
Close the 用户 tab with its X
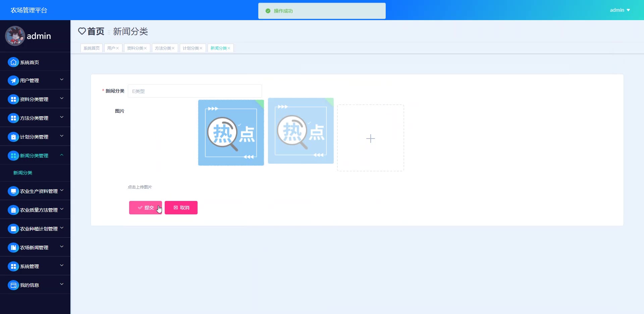tap(117, 48)
